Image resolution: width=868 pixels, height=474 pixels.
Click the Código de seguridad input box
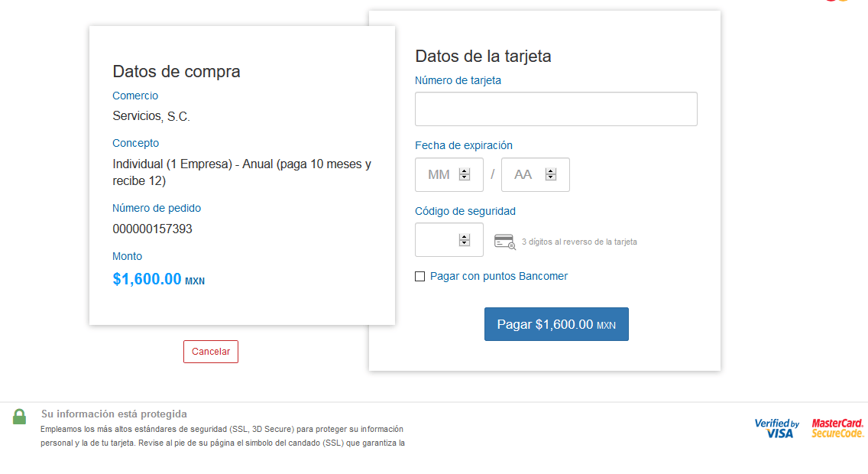(449, 240)
